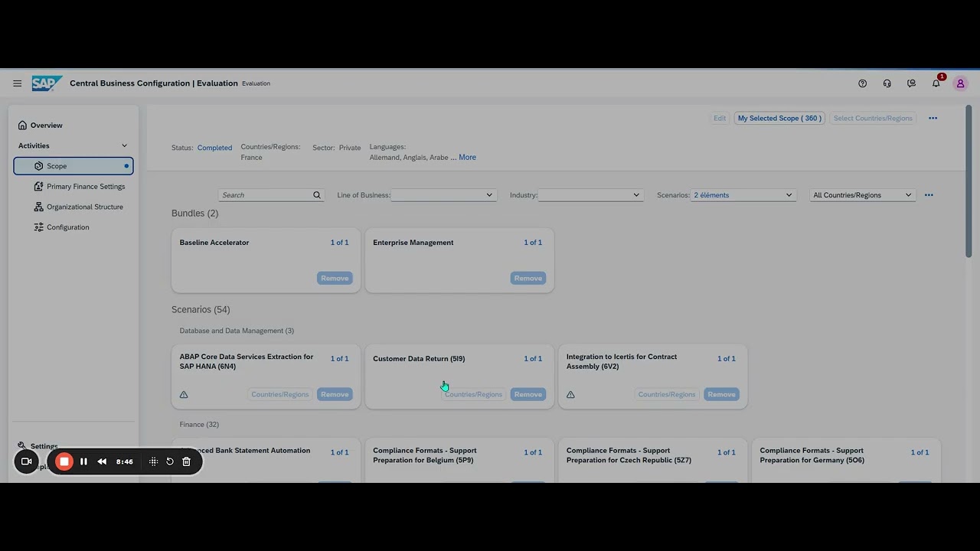Click the SAP logo
The image size is (980, 551).
tap(47, 83)
